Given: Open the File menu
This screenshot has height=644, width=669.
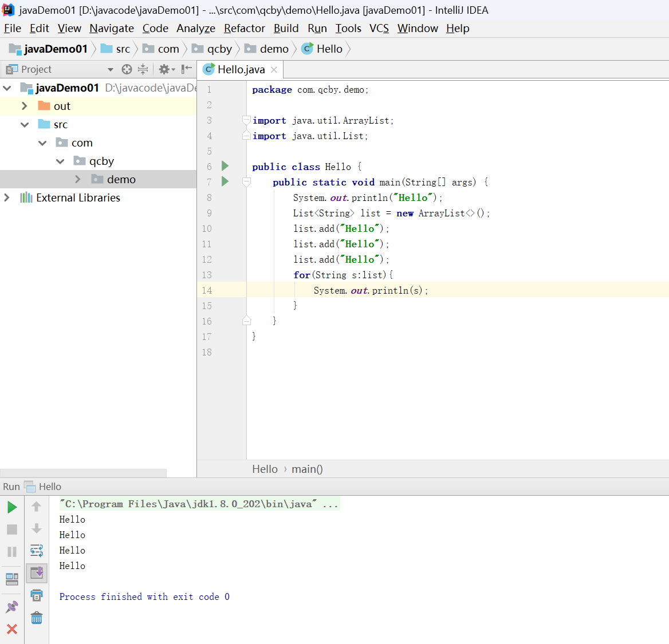Looking at the screenshot, I should 13,28.
